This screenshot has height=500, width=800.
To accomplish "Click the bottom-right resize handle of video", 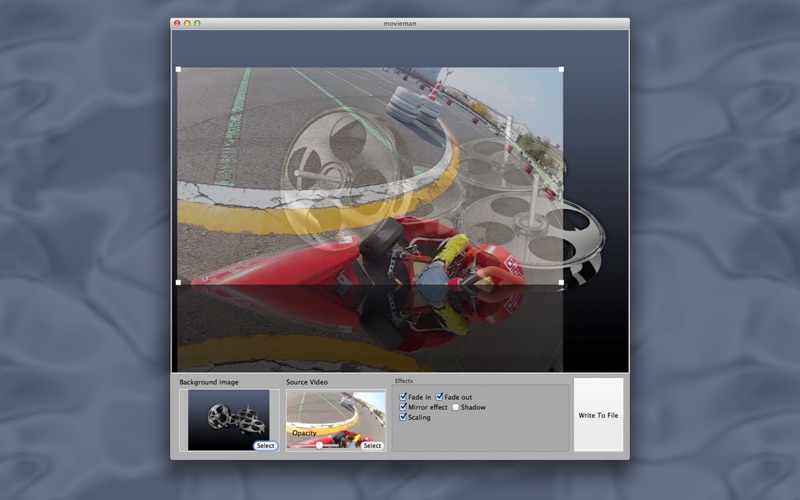I will click(x=561, y=282).
